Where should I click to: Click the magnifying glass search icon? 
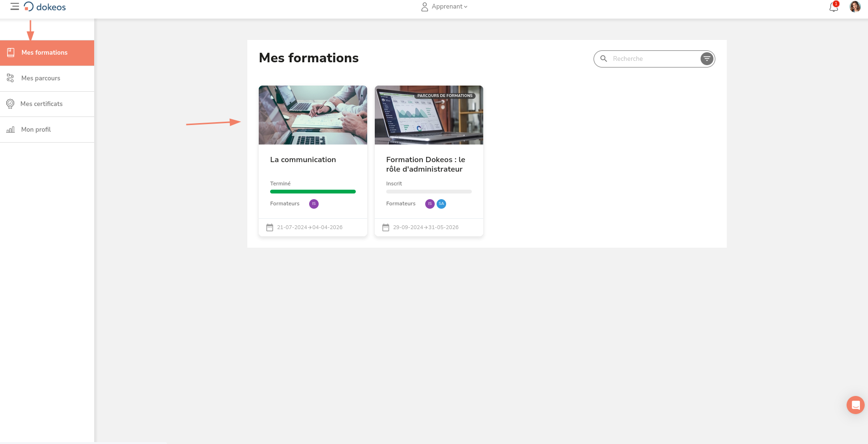click(604, 58)
